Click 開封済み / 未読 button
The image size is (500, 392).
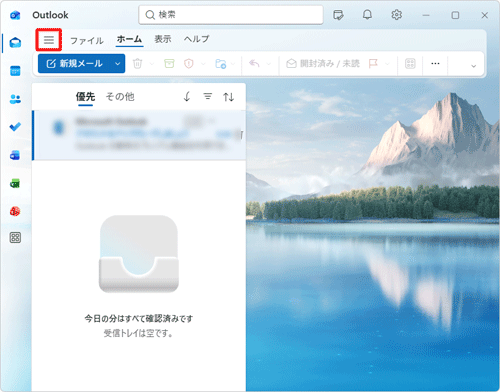click(x=323, y=63)
